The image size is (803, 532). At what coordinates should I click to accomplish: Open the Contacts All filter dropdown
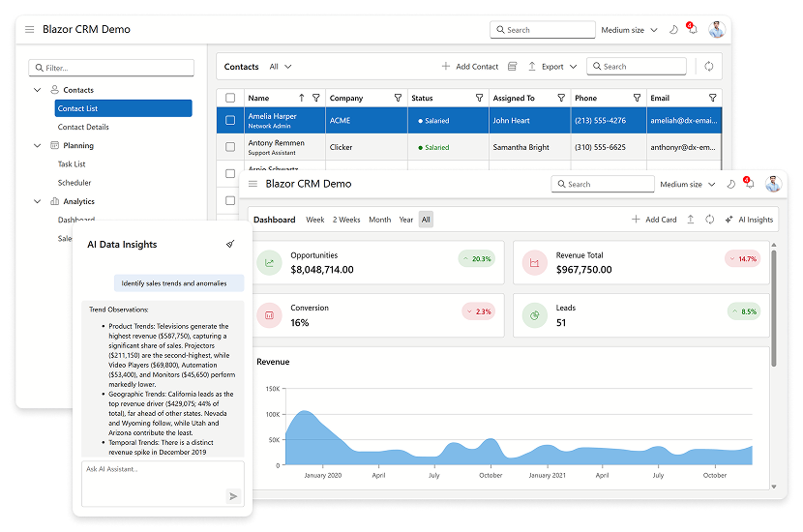click(x=281, y=67)
